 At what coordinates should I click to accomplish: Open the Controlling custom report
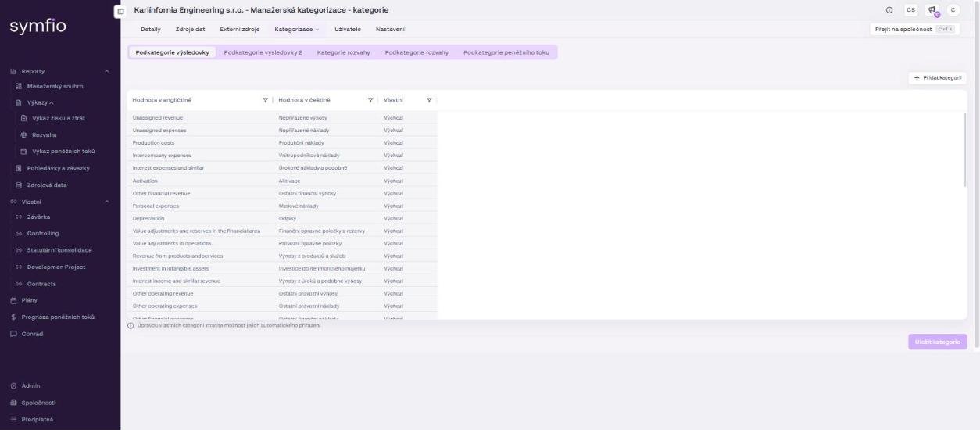click(x=43, y=233)
